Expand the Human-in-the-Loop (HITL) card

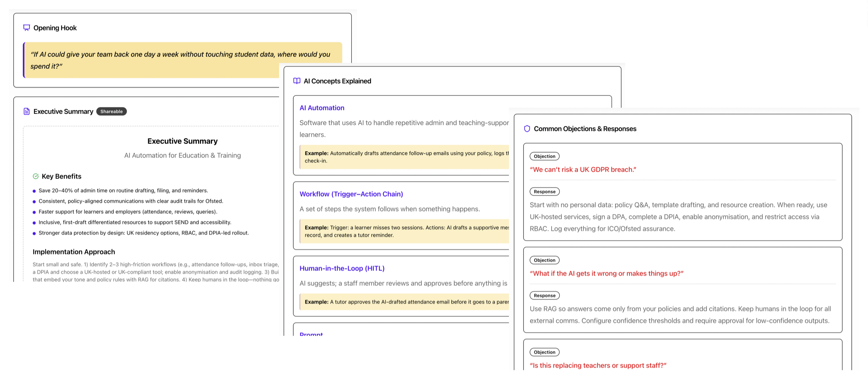(342, 268)
